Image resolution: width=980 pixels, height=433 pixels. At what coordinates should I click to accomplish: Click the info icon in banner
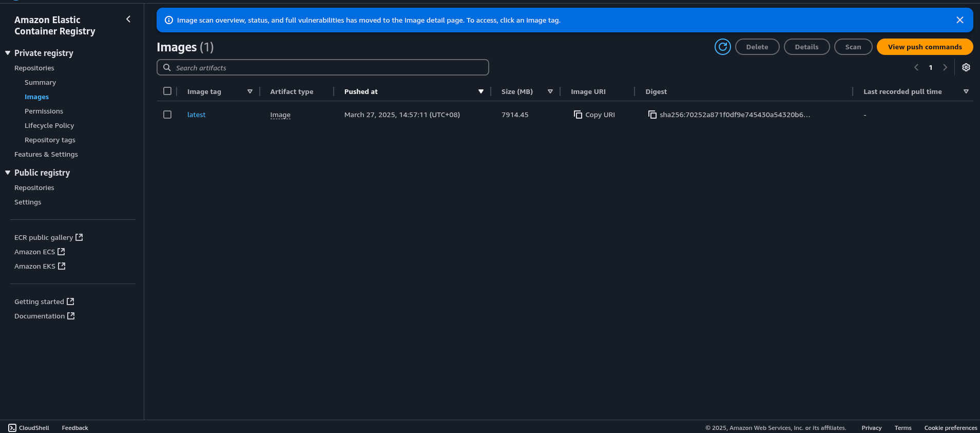168,20
